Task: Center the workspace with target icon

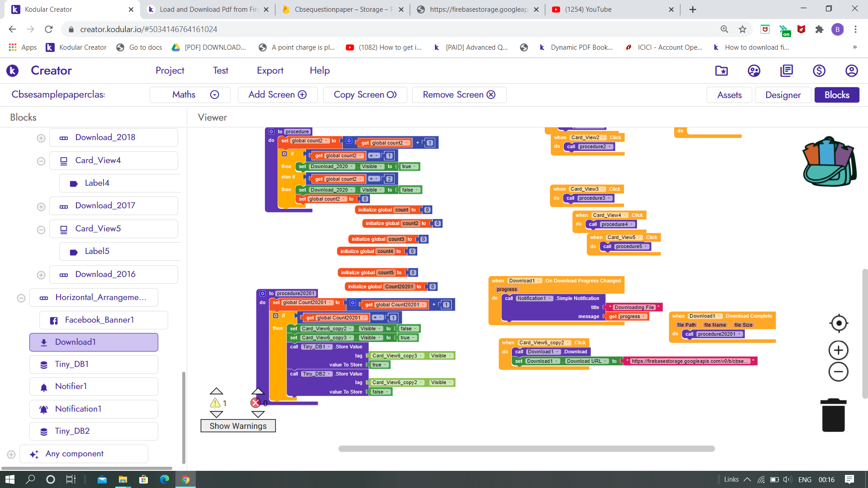Action: click(839, 323)
